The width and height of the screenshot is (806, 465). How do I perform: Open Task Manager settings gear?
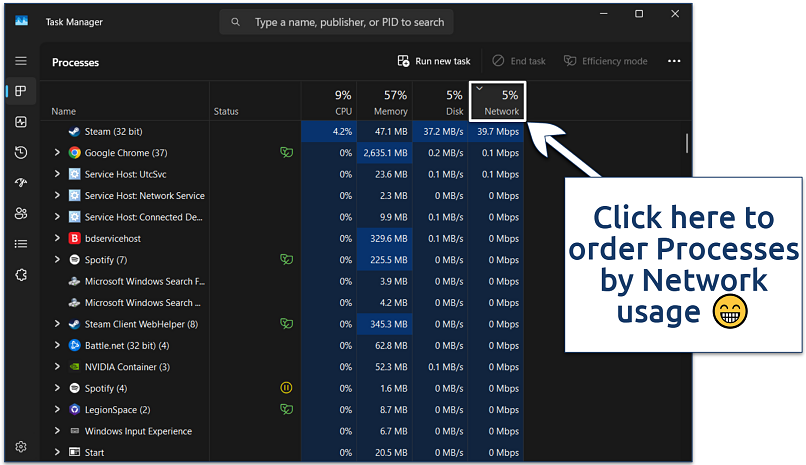click(21, 447)
